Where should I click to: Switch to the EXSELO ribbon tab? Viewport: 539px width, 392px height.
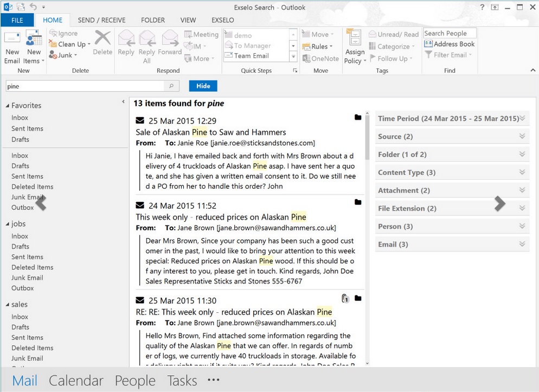tap(222, 20)
